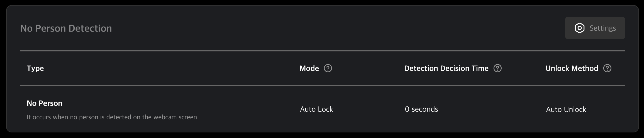Viewport: 644px width, 138px height.
Task: Click the hexagon settings icon
Action: pos(580,28)
